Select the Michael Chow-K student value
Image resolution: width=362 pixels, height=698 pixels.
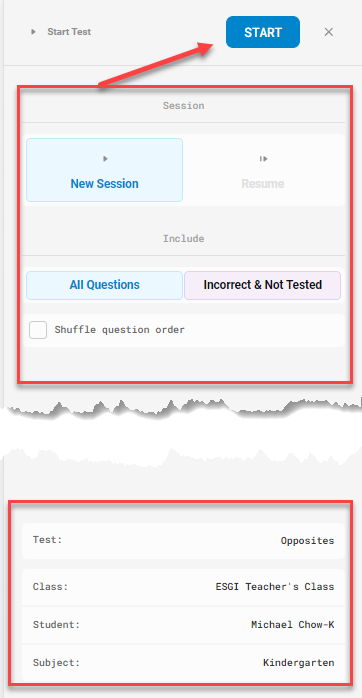click(x=293, y=625)
